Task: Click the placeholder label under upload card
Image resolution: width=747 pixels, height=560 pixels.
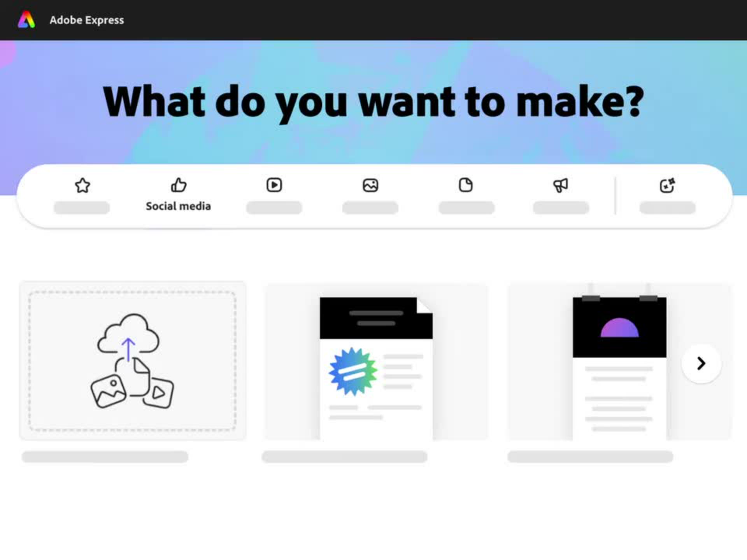Action: (x=105, y=457)
